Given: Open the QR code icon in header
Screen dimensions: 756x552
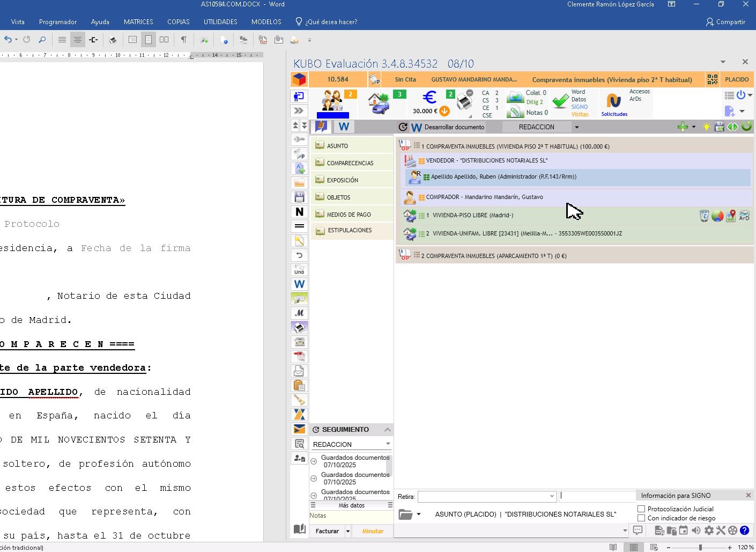Looking at the screenshot, I should pyautogui.click(x=712, y=79).
